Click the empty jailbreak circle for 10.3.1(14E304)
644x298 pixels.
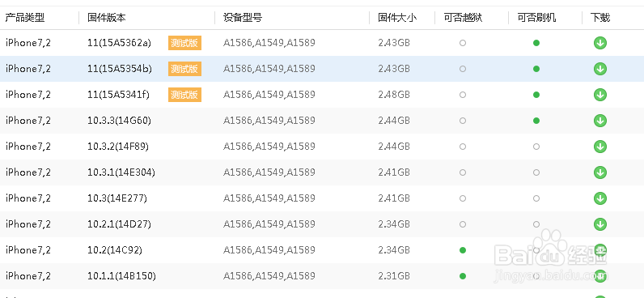[463, 172]
